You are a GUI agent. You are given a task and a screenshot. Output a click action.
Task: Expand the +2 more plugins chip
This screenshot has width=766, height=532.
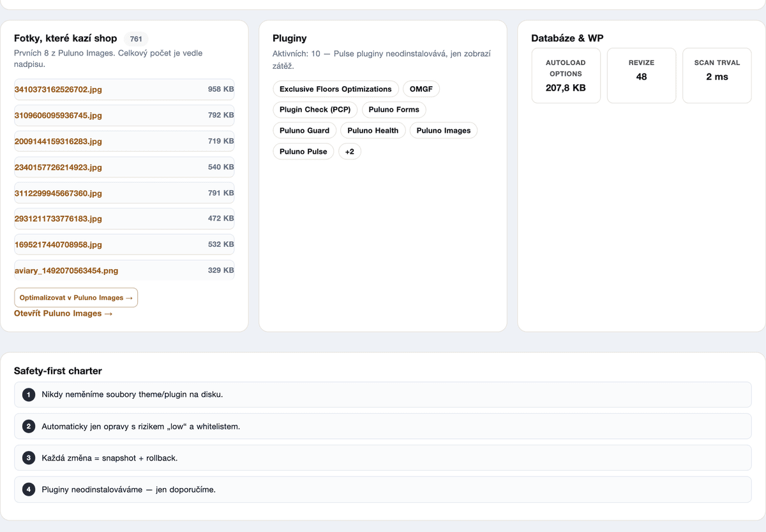[x=349, y=152]
